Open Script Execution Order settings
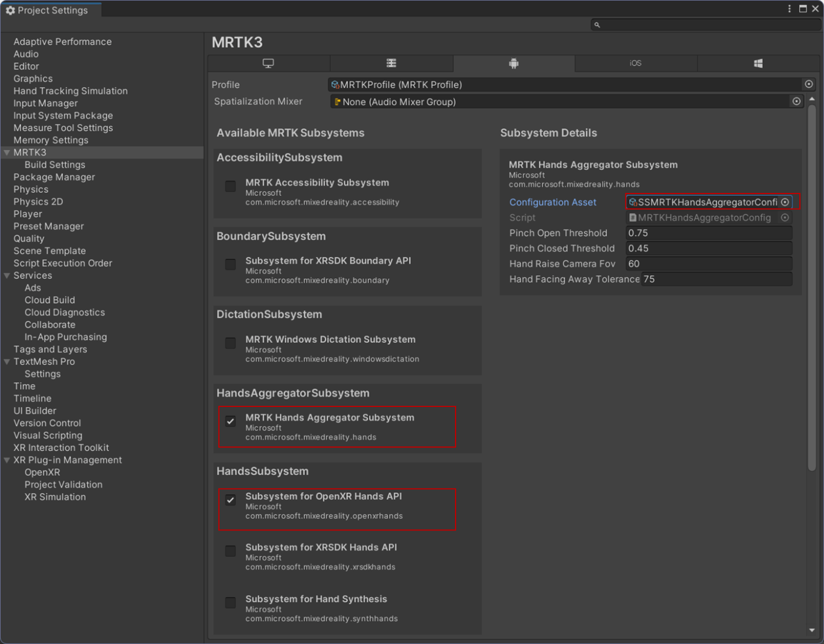The image size is (824, 644). point(62,263)
